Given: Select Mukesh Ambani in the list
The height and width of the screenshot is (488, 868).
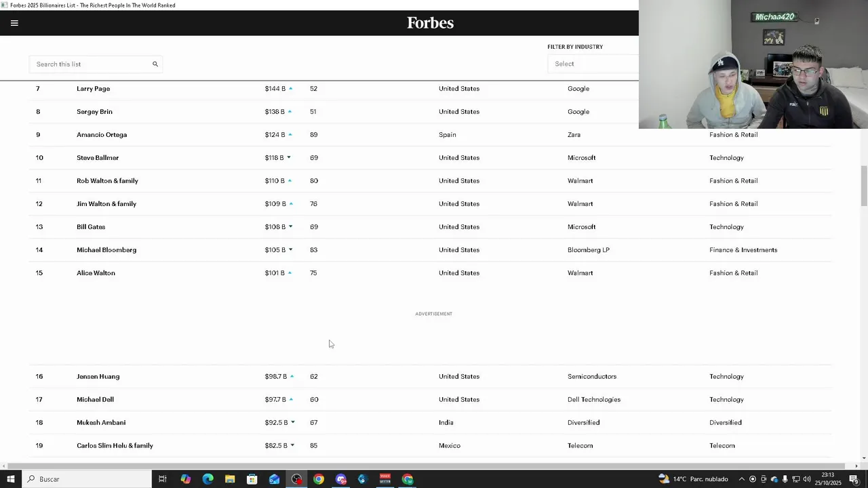Looking at the screenshot, I should [x=101, y=423].
